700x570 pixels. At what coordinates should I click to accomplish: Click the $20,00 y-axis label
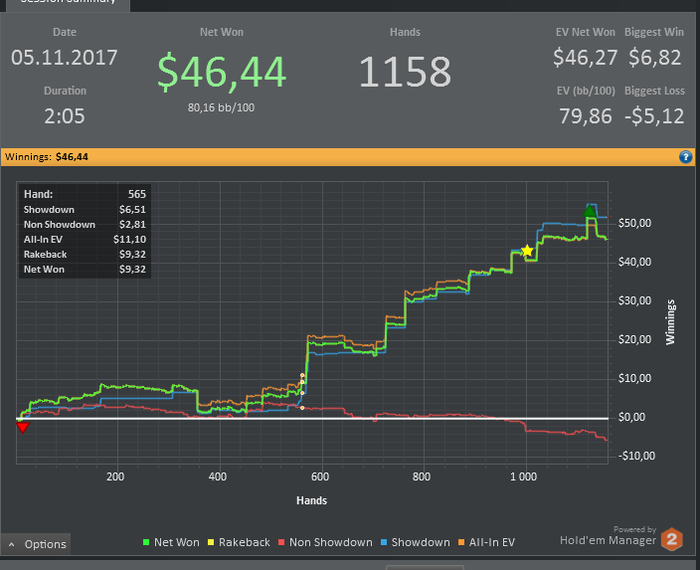click(x=634, y=339)
